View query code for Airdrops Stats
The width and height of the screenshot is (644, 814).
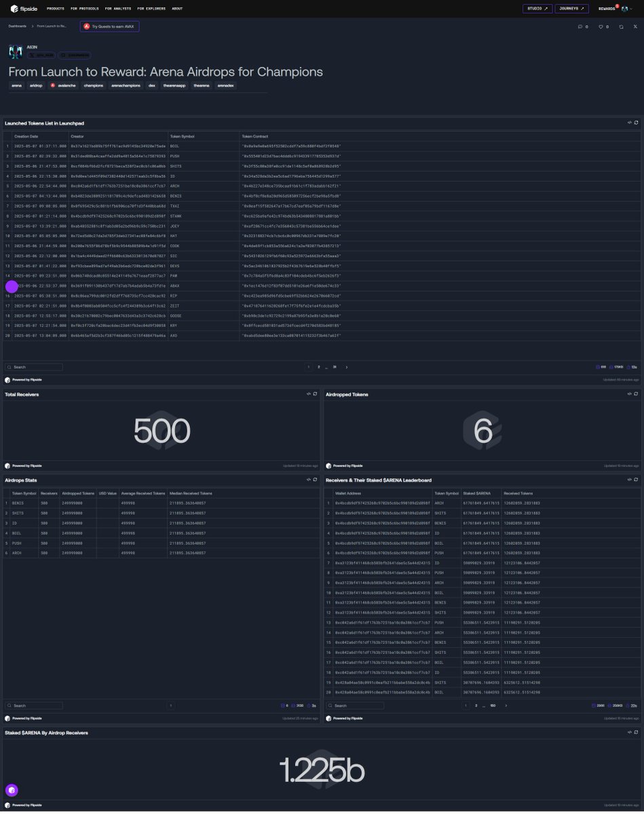(308, 480)
